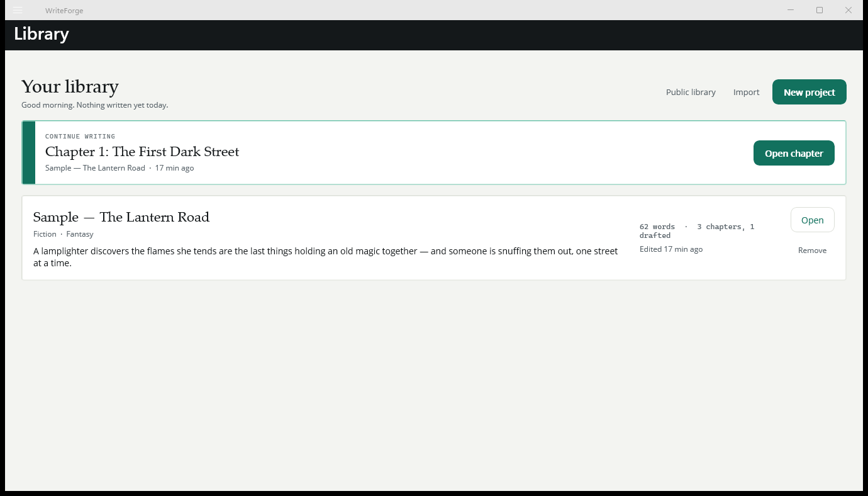The image size is (868, 496).
Task: Click the Library header title
Action: (x=42, y=34)
